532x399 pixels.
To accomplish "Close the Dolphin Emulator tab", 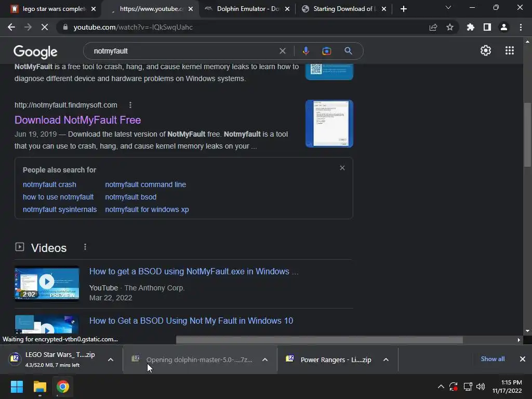I will pyautogui.click(x=287, y=9).
